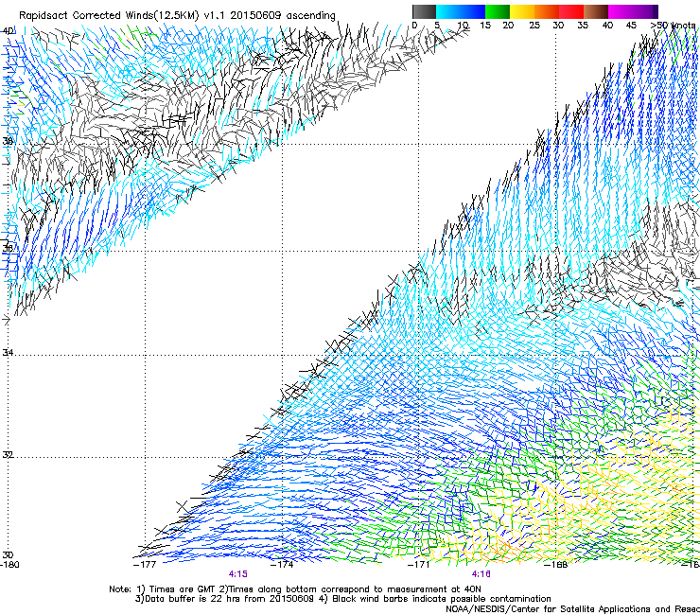Click the '25' legend tick label
This screenshot has width=700, height=615.
[x=534, y=26]
